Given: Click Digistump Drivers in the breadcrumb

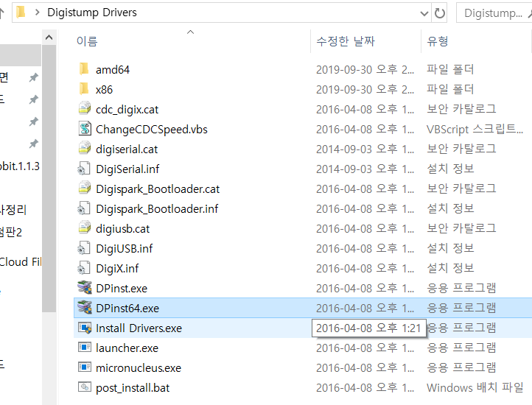Looking at the screenshot, I should click(92, 13).
